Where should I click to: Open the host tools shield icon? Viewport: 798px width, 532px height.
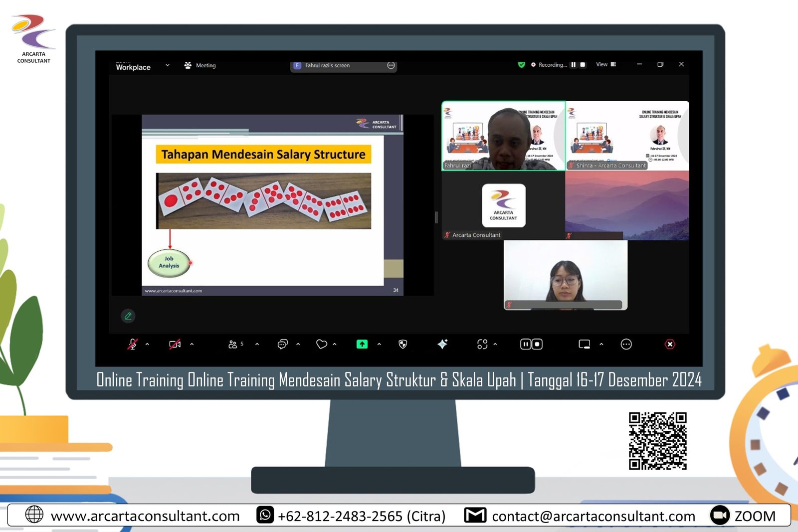click(403, 344)
